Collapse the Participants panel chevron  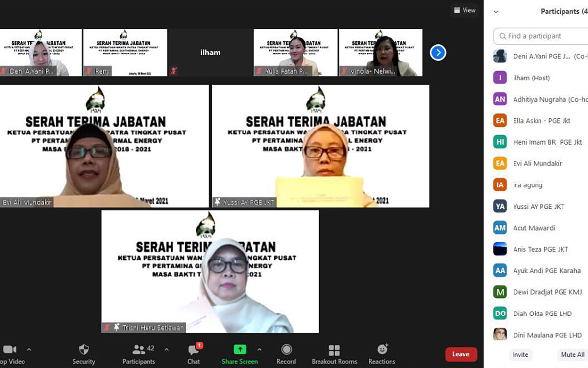pos(496,12)
